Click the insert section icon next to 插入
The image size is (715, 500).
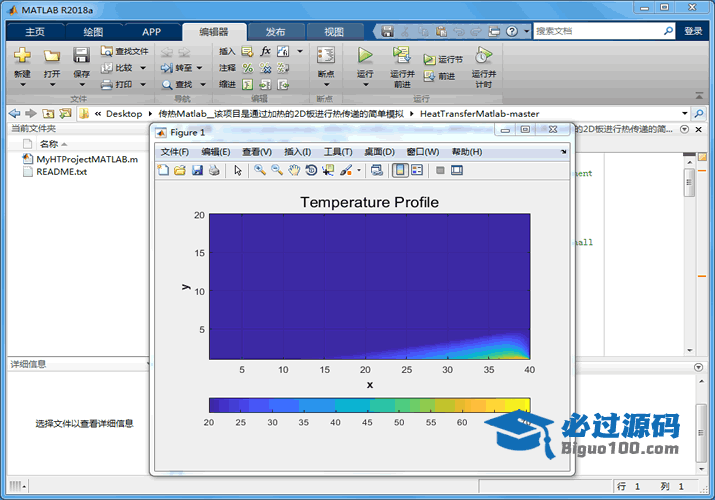click(x=247, y=51)
